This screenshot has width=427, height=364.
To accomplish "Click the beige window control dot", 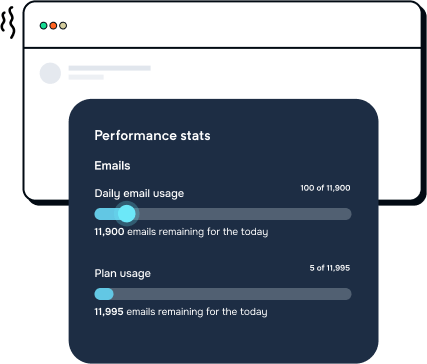I will 63,26.
